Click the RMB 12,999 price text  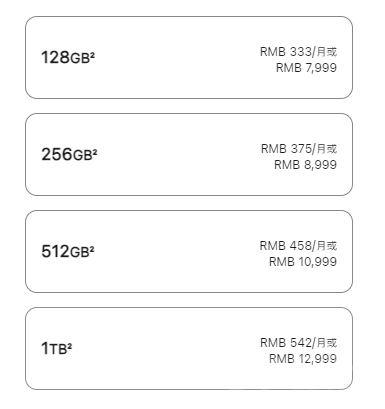303,359
